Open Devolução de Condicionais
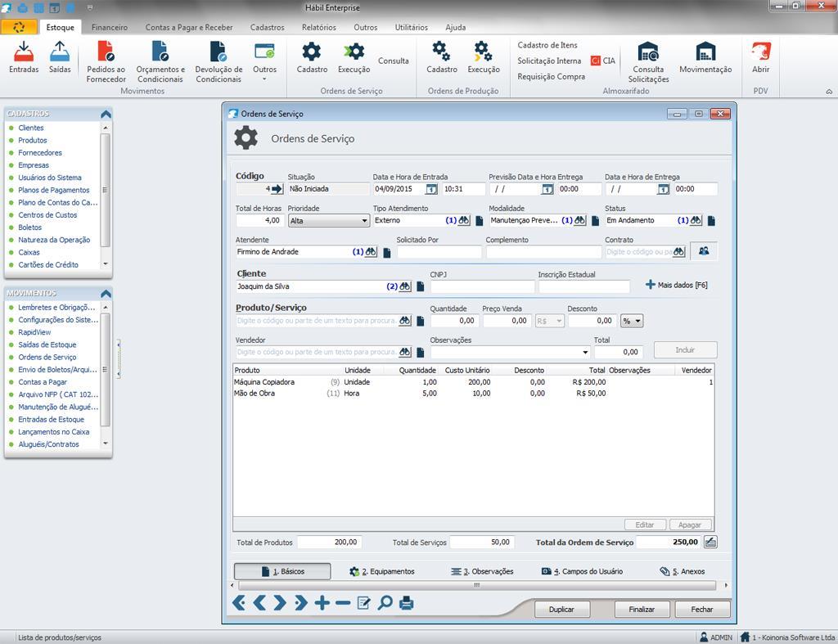The image size is (838, 644). coord(219,62)
